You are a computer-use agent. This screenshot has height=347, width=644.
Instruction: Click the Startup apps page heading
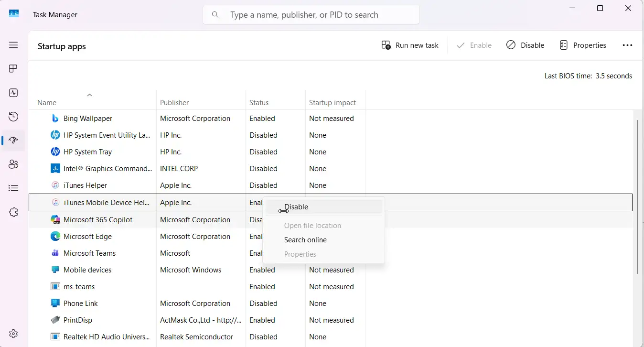click(x=62, y=46)
